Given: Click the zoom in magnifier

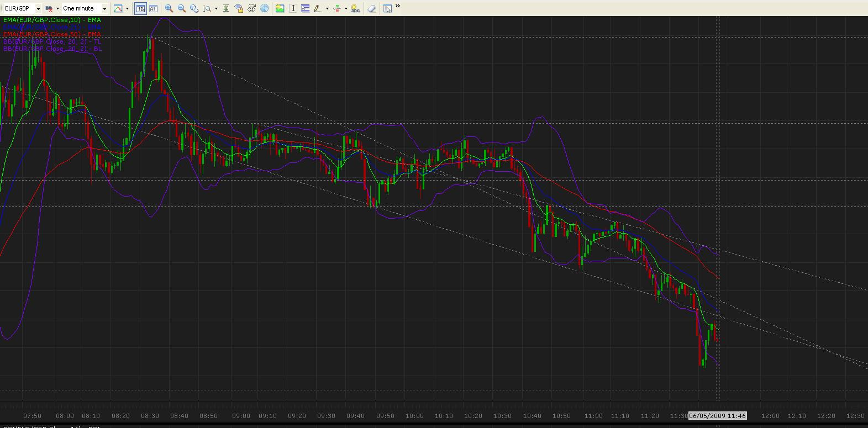Looking at the screenshot, I should point(169,8).
